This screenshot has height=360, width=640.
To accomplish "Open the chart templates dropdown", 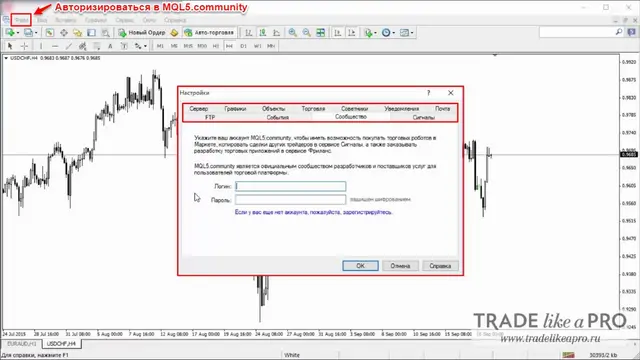I will (x=406, y=33).
